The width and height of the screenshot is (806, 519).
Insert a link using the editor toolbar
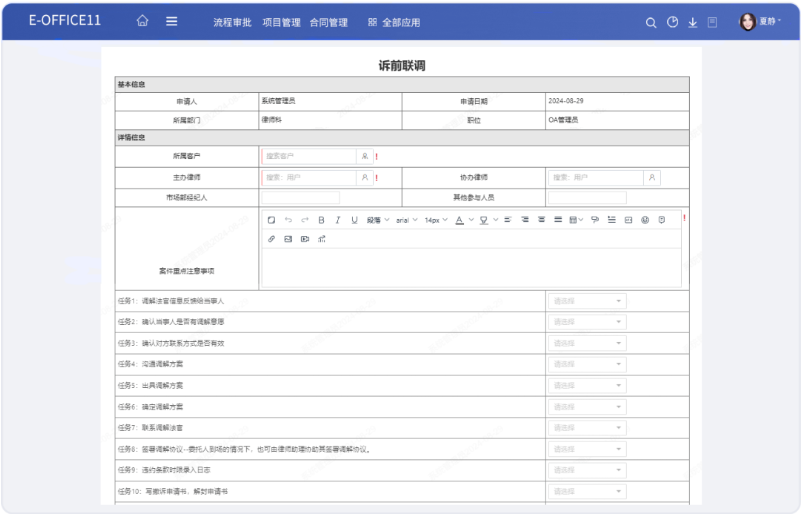point(271,239)
